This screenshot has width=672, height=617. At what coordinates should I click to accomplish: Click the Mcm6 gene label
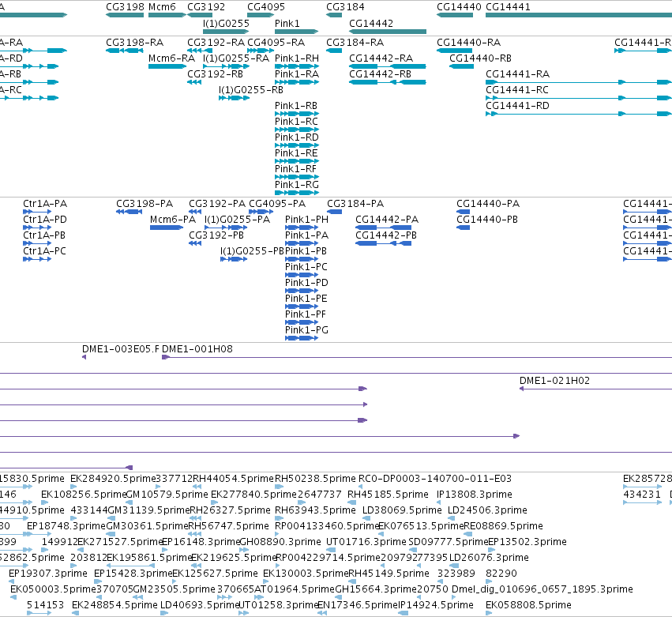click(162, 7)
